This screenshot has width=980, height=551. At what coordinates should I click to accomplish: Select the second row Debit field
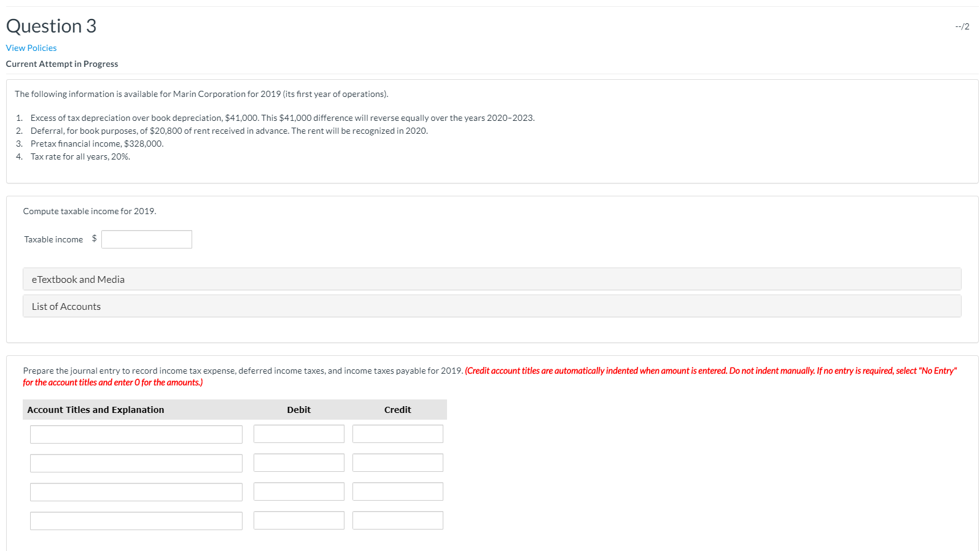299,463
